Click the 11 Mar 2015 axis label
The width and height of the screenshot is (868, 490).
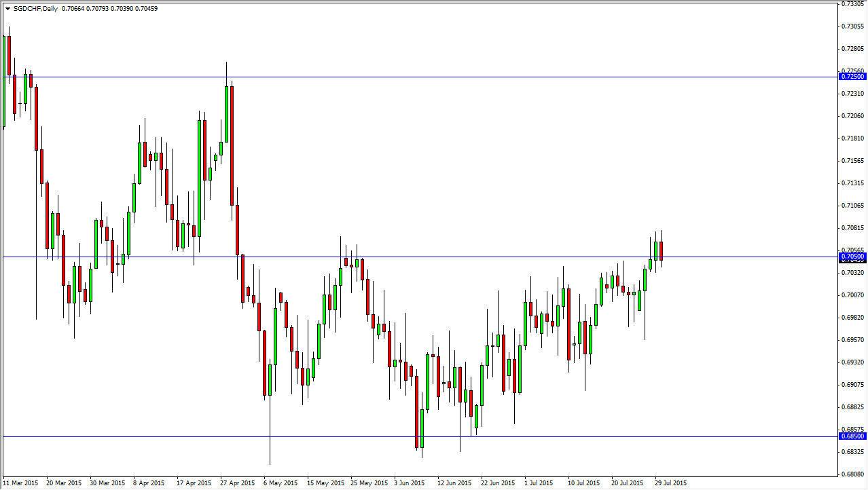tap(22, 483)
